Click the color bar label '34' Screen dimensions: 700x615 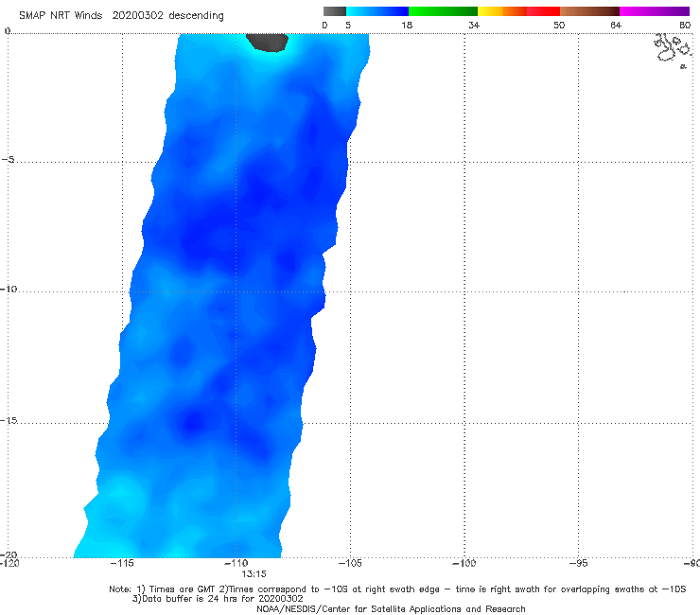point(474,25)
